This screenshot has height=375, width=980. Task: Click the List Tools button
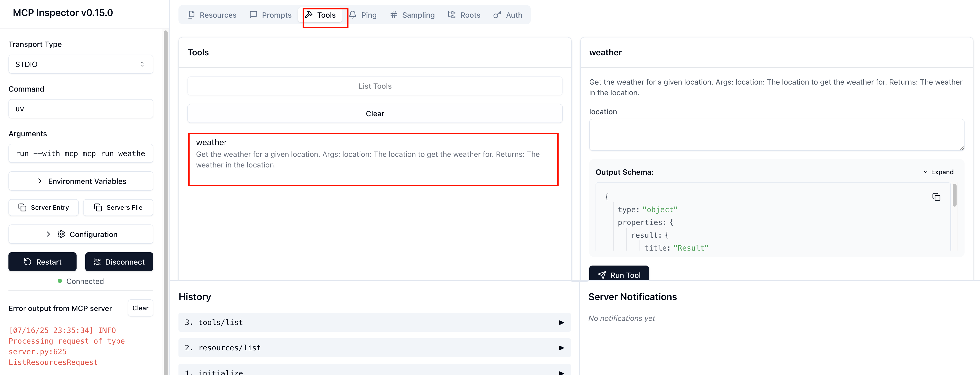[375, 86]
